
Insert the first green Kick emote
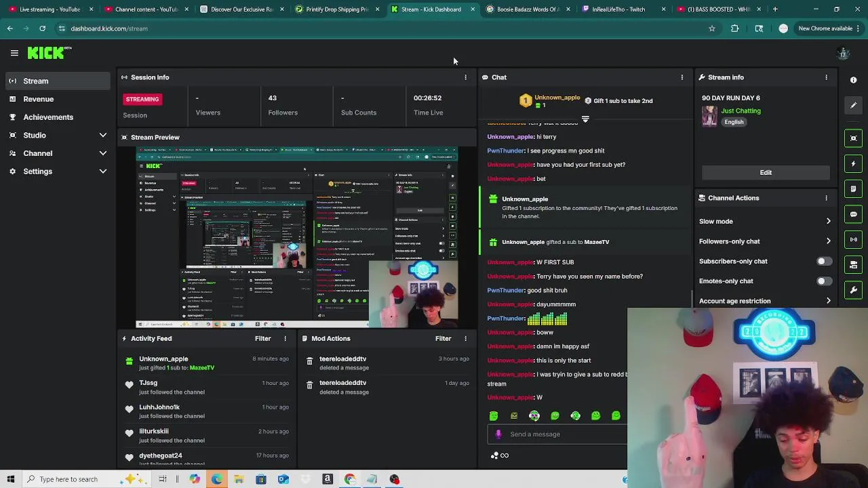click(x=493, y=415)
